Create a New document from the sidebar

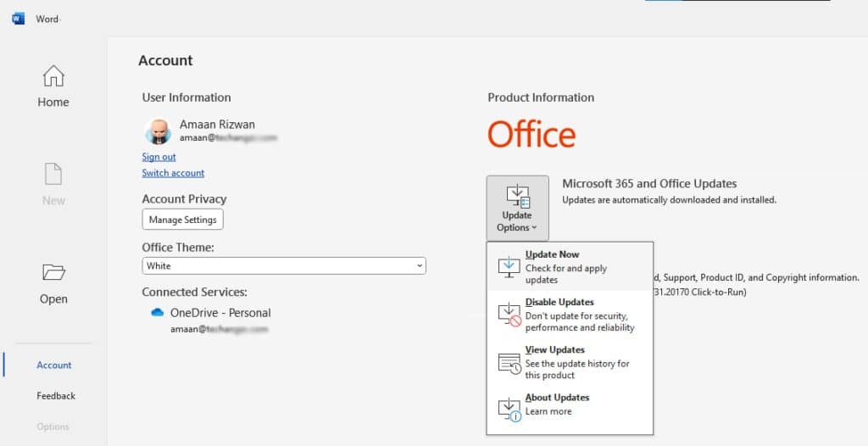click(53, 185)
